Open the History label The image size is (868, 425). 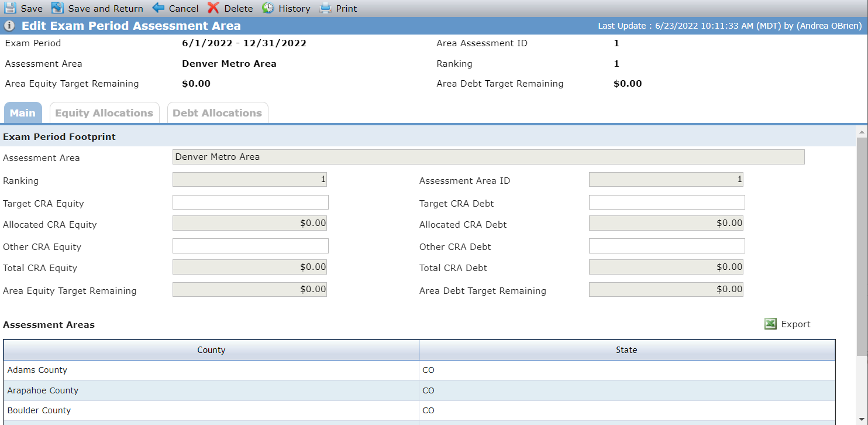294,9
